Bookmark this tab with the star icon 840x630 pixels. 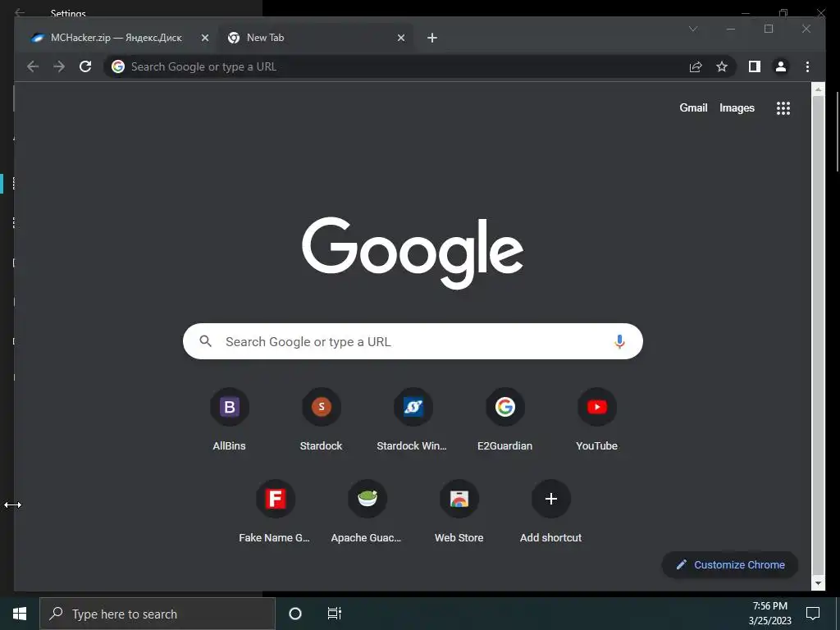point(722,66)
